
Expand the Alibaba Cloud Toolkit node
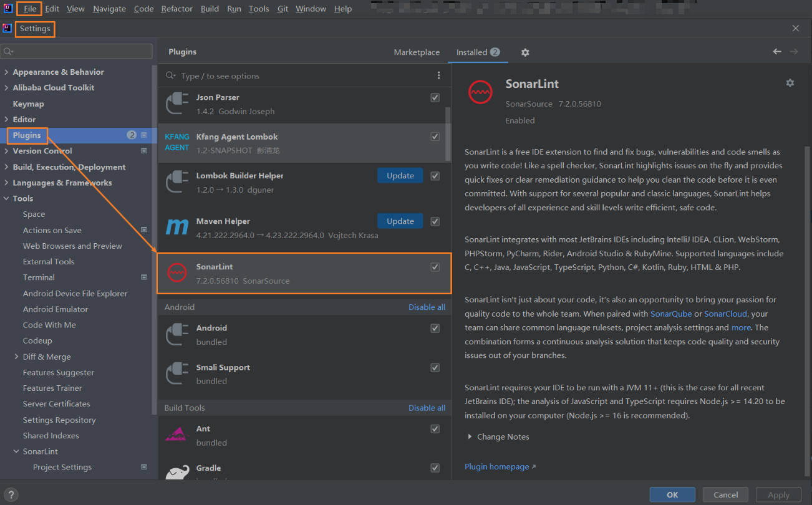6,87
